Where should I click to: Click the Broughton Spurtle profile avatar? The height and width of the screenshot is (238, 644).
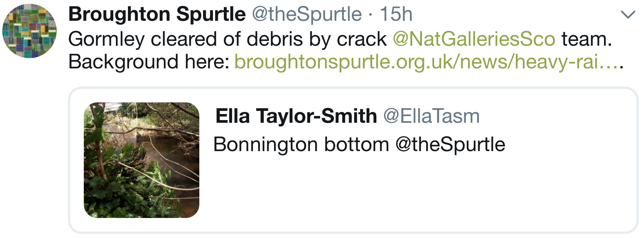pyautogui.click(x=29, y=31)
